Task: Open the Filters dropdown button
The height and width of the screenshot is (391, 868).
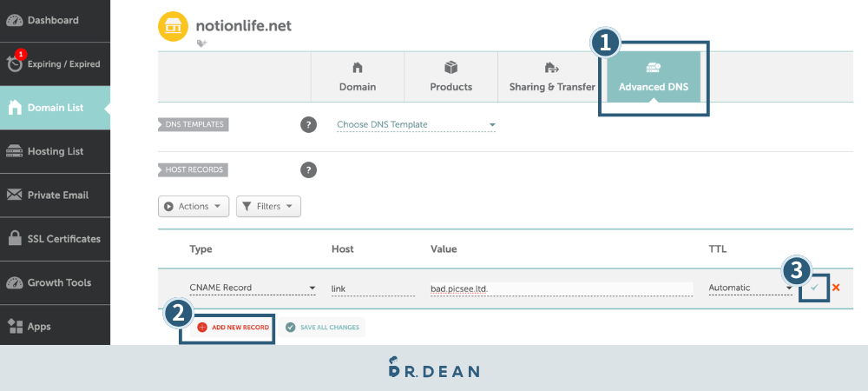Action: (x=268, y=206)
